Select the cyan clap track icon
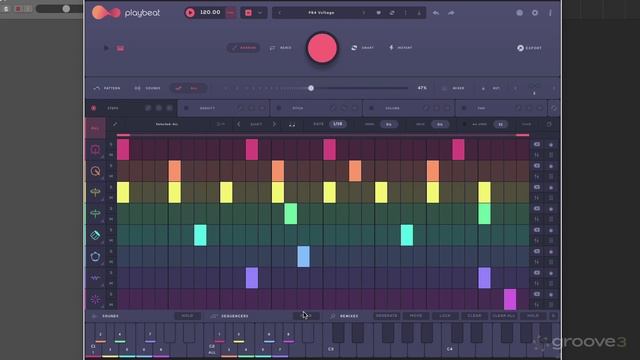Image resolution: width=640 pixels, height=360 pixels. [x=96, y=235]
